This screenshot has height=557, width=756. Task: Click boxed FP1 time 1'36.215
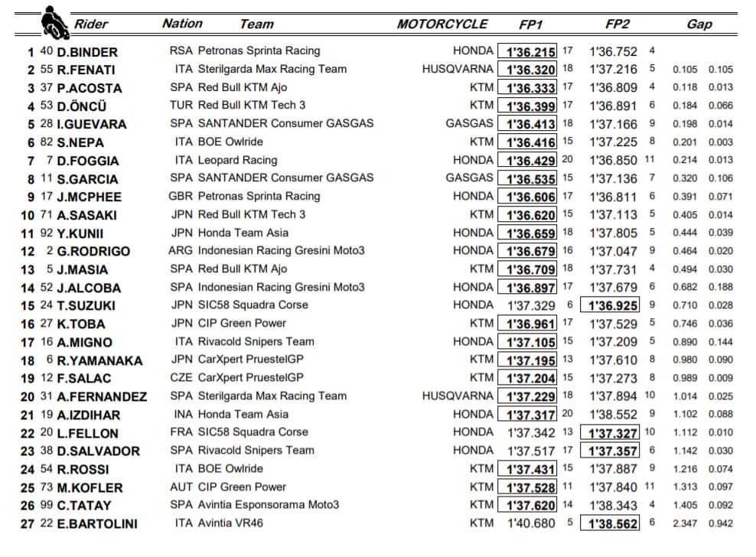529,52
